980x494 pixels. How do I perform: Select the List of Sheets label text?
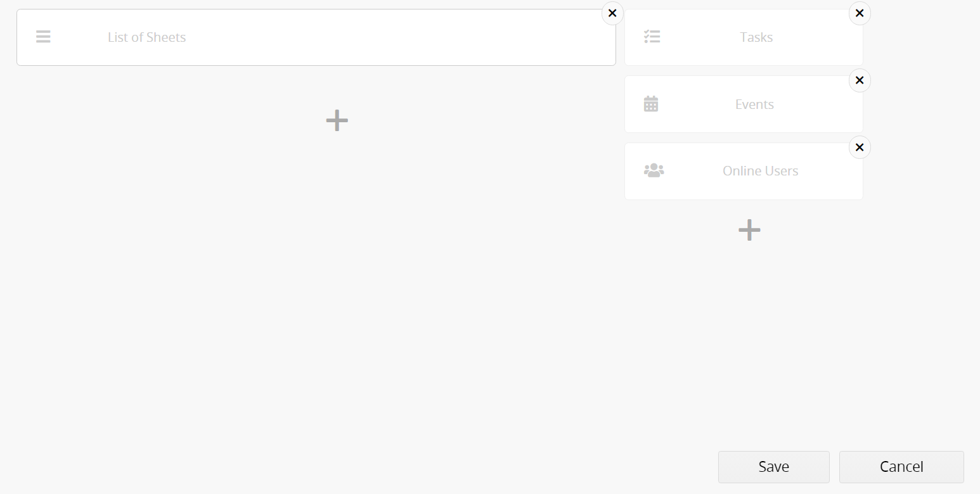(146, 37)
